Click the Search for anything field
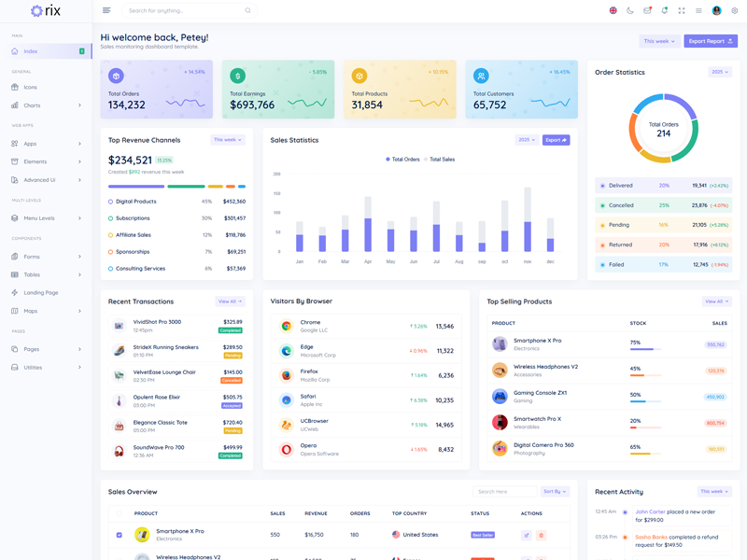Screen dimensions: 747x560 [187, 10]
